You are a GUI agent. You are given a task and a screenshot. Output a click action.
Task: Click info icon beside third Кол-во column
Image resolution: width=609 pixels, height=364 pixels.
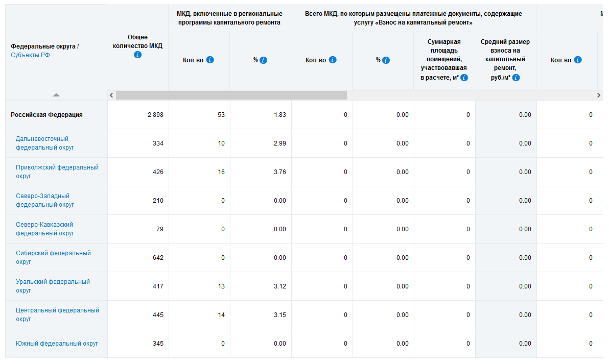click(x=578, y=60)
